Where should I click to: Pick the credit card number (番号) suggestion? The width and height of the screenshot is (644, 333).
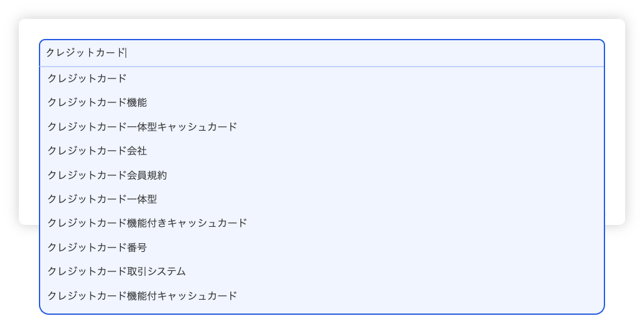pyautogui.click(x=97, y=248)
